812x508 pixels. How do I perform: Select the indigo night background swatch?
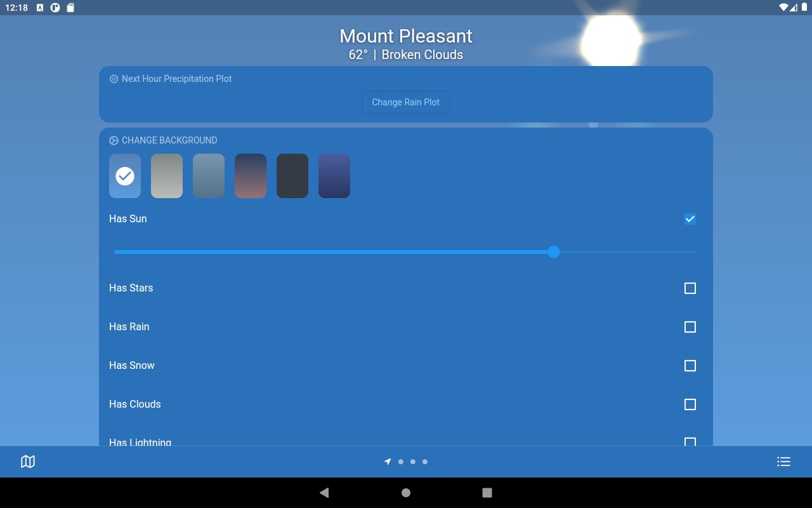(334, 176)
